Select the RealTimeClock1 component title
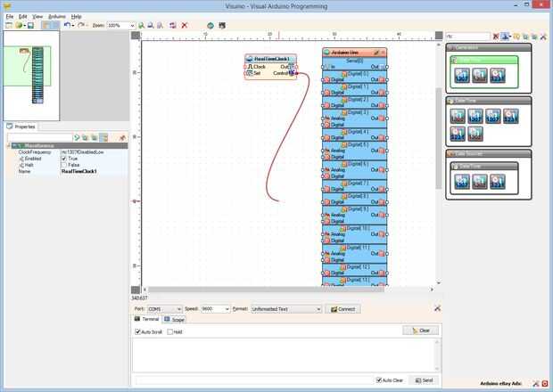553x392 pixels. point(271,59)
